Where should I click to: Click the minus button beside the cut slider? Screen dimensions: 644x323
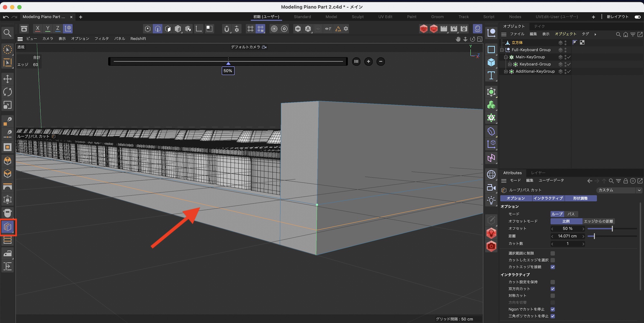(381, 61)
